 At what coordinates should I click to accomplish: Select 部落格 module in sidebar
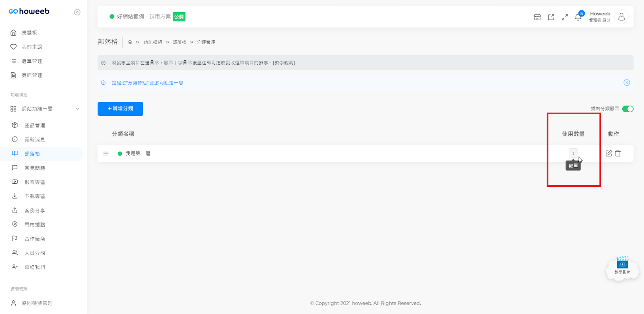pos(32,154)
